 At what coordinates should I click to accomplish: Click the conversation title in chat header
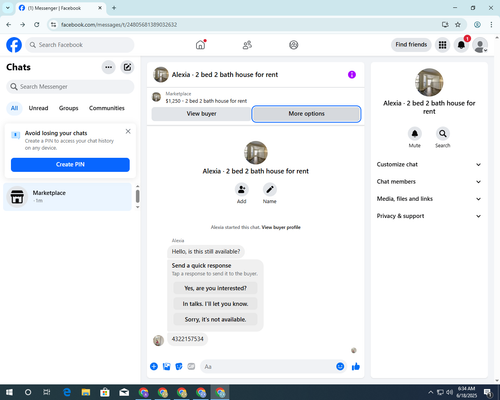[225, 75]
